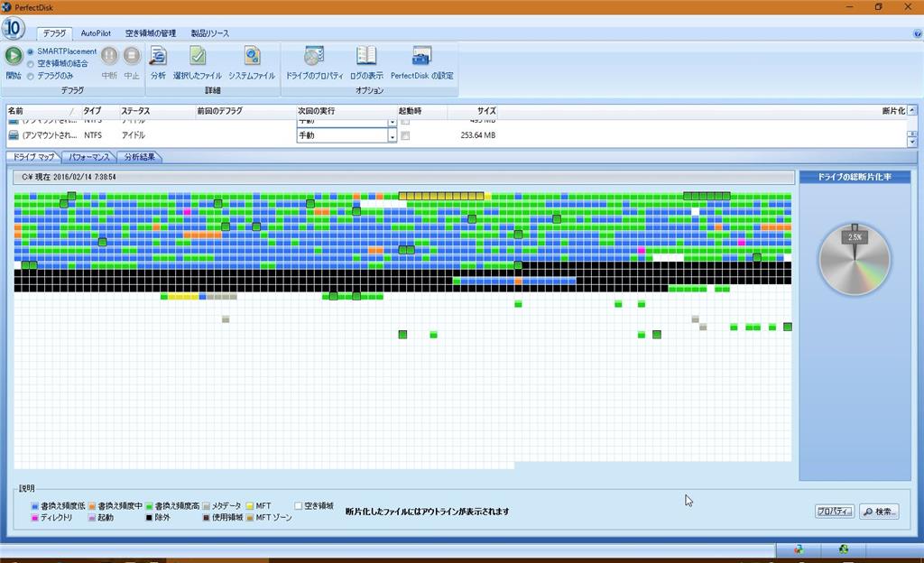Switch to the 分析結果 tab
The height and width of the screenshot is (563, 924).
(140, 157)
